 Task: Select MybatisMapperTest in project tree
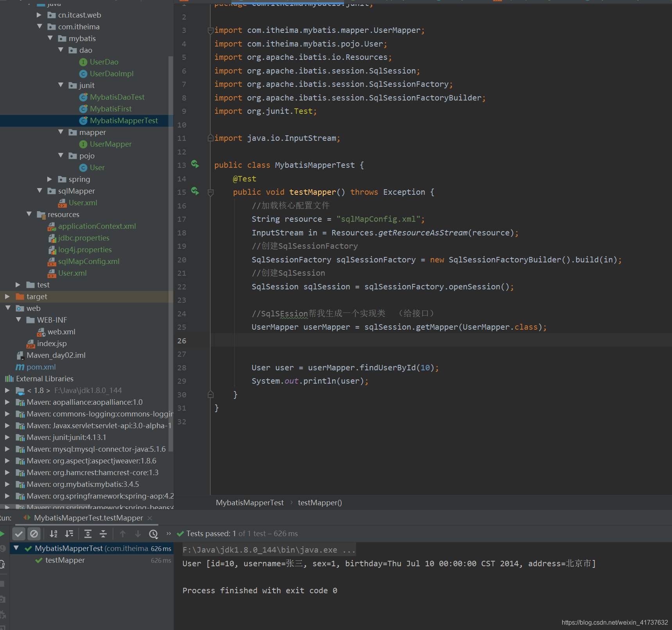[x=124, y=120]
